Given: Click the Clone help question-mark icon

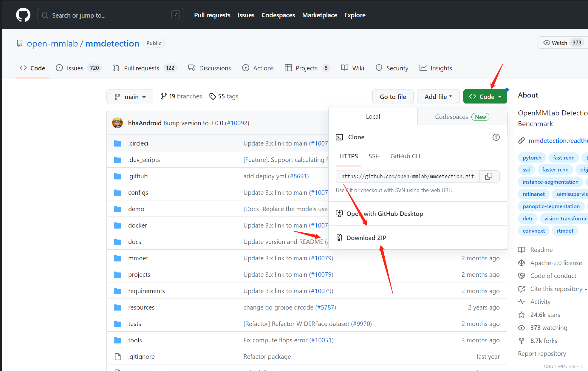Looking at the screenshot, I should click(496, 137).
